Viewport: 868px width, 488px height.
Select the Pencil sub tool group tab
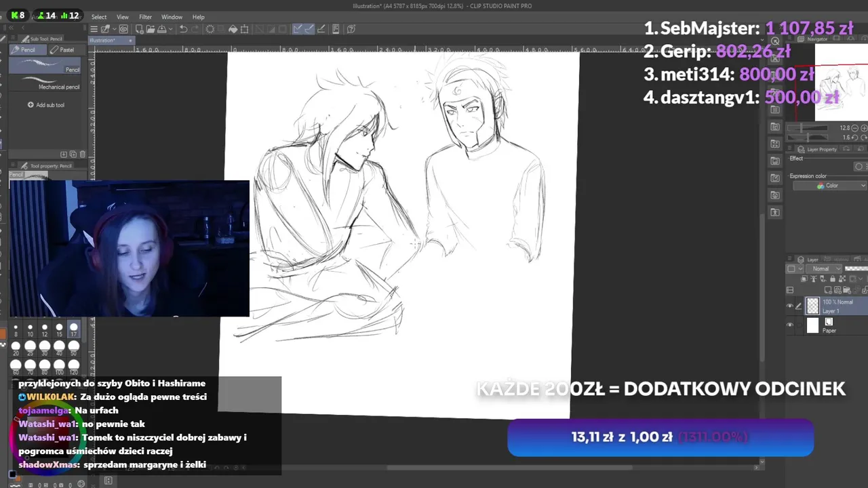[28, 49]
